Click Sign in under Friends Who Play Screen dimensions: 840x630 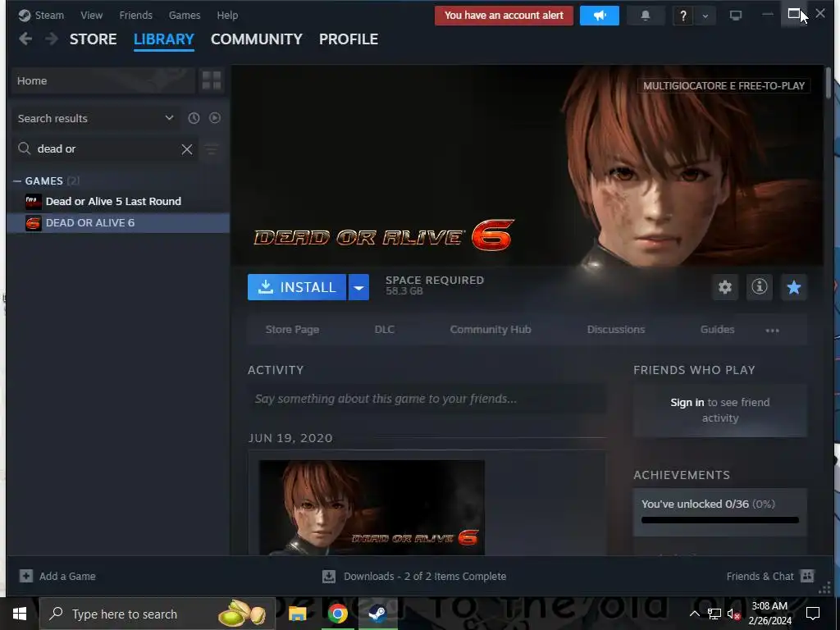point(687,402)
